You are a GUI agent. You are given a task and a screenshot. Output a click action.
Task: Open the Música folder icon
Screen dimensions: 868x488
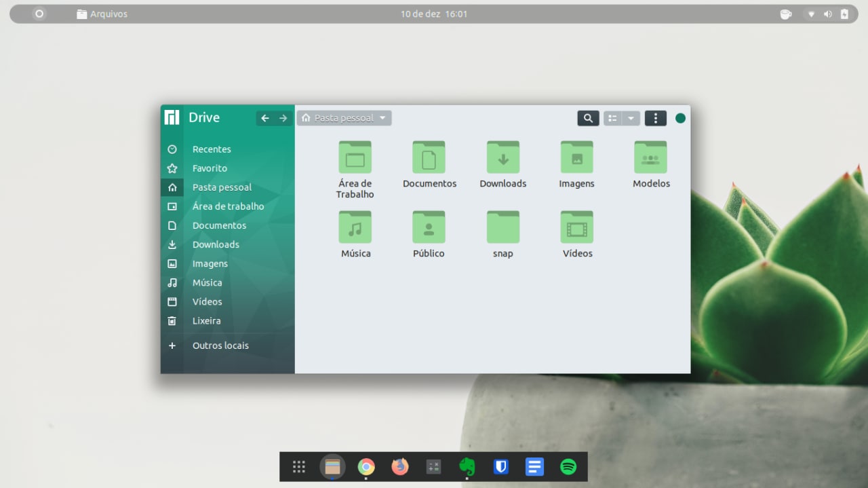pos(355,227)
